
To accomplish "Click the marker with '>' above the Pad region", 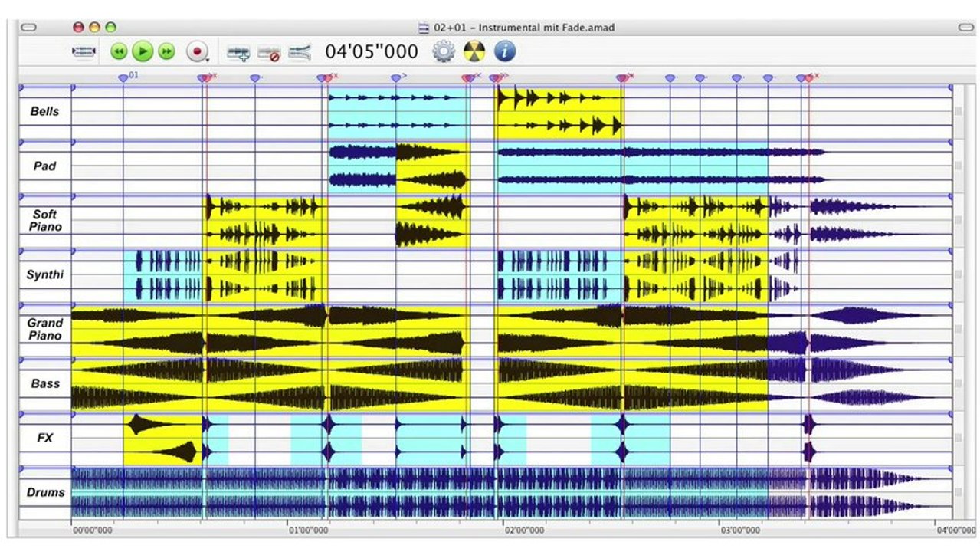I will click(396, 77).
